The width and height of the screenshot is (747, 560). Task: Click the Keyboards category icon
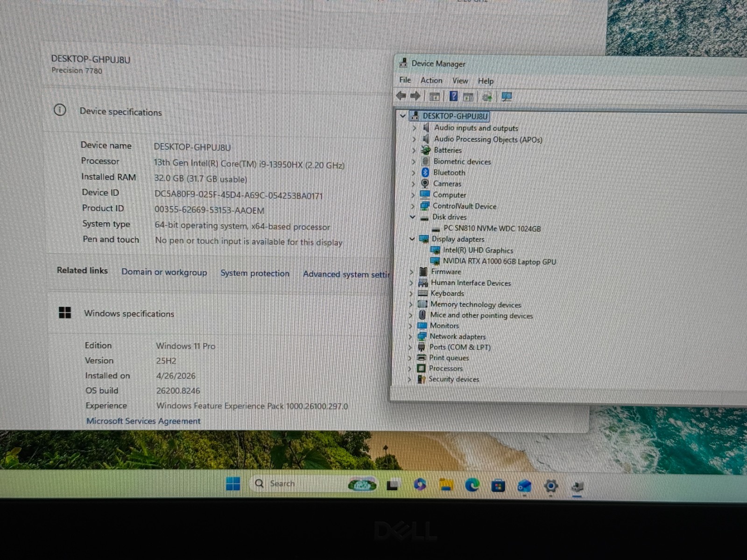click(423, 293)
